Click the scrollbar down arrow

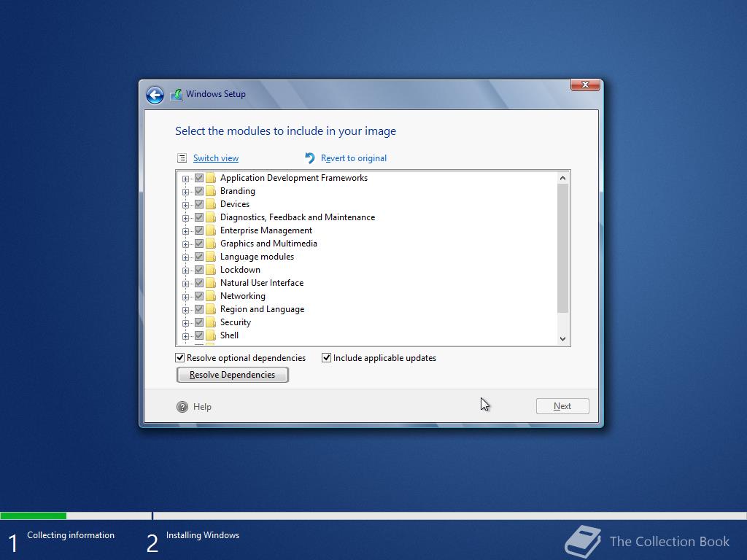(x=562, y=338)
